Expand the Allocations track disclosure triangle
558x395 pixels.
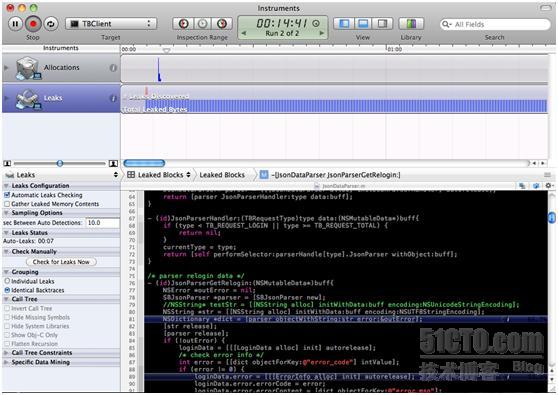click(x=6, y=68)
